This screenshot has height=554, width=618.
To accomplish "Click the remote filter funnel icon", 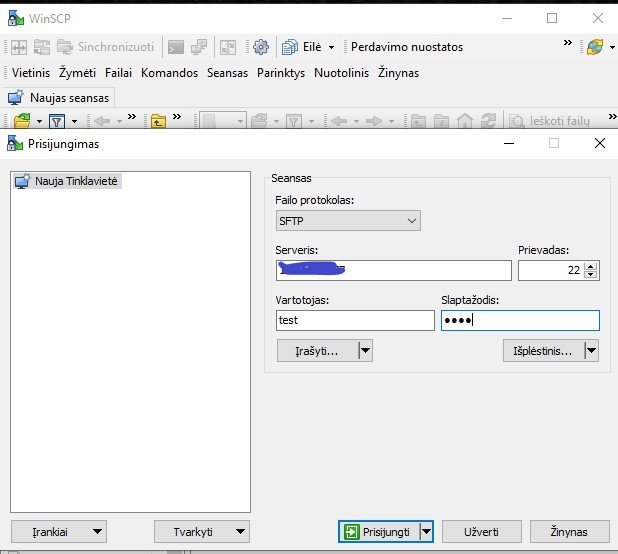I will [x=294, y=121].
